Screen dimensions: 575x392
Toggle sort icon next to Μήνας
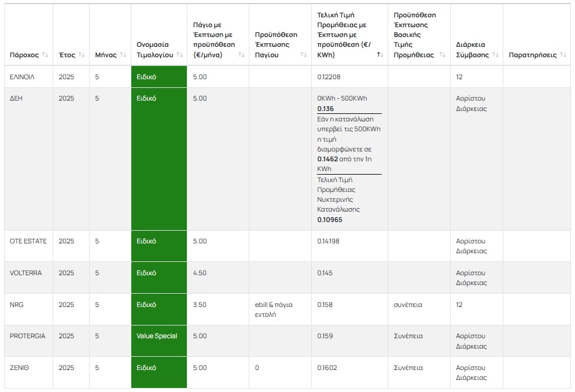(123, 55)
